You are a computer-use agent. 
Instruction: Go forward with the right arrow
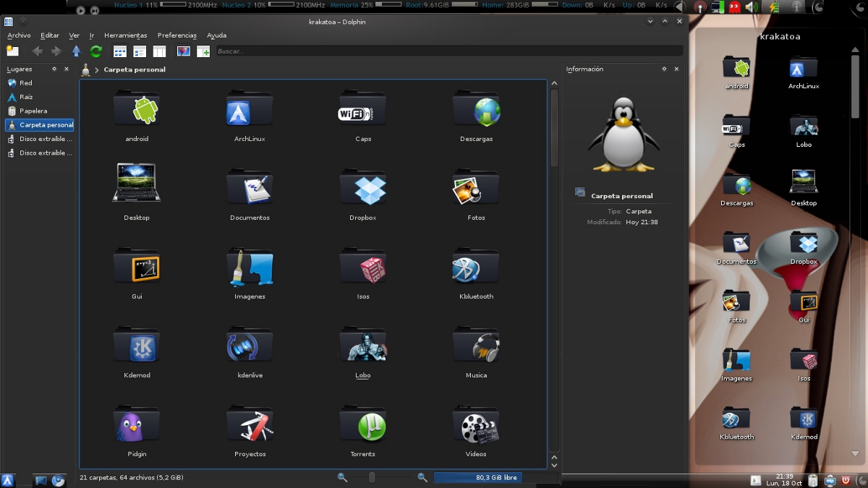coord(56,51)
